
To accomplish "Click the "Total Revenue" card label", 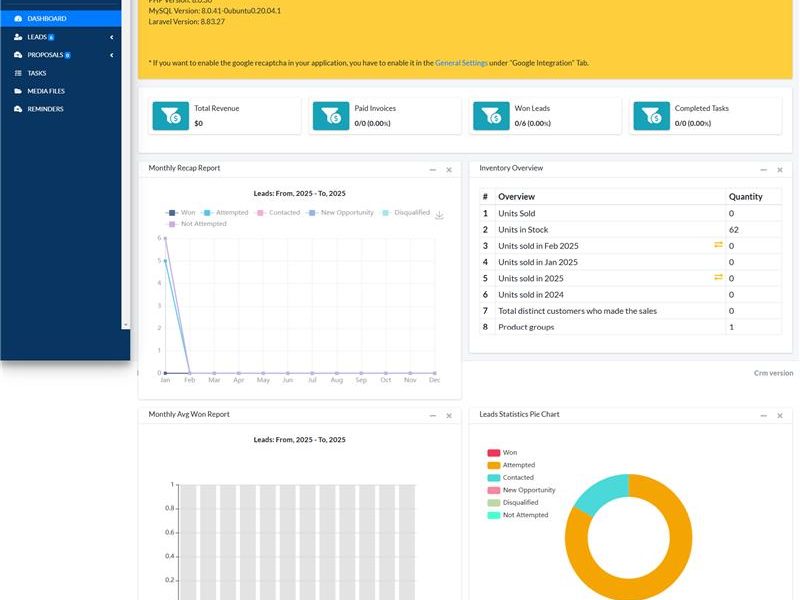I will click(x=216, y=108).
